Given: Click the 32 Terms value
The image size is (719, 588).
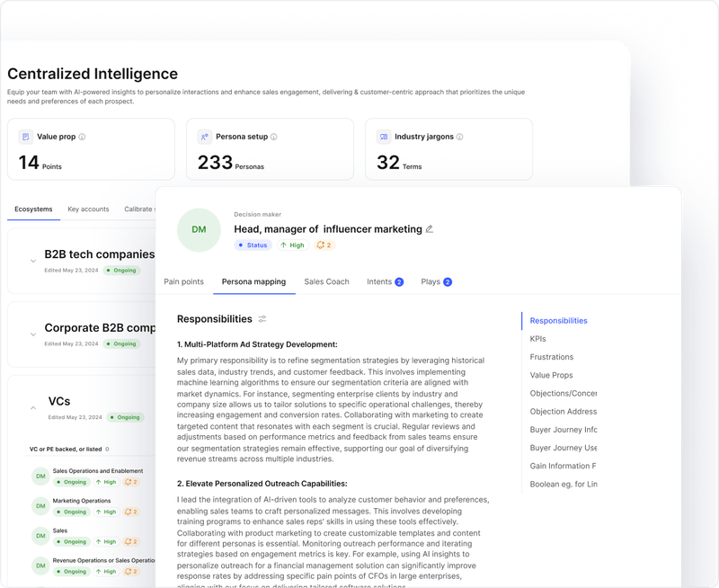Looking at the screenshot, I should (x=399, y=163).
